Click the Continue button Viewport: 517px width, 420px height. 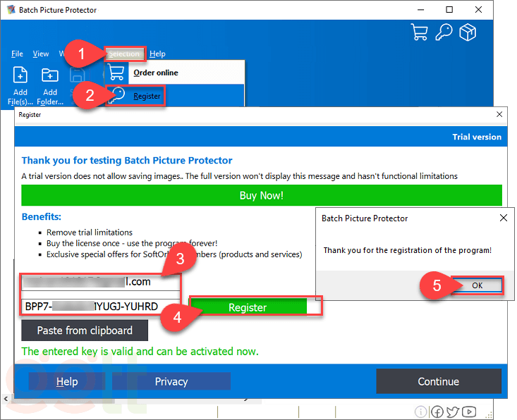[x=438, y=381]
